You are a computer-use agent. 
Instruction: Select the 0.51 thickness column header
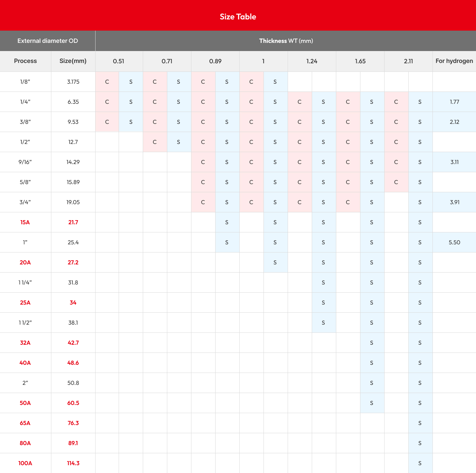[x=119, y=61]
